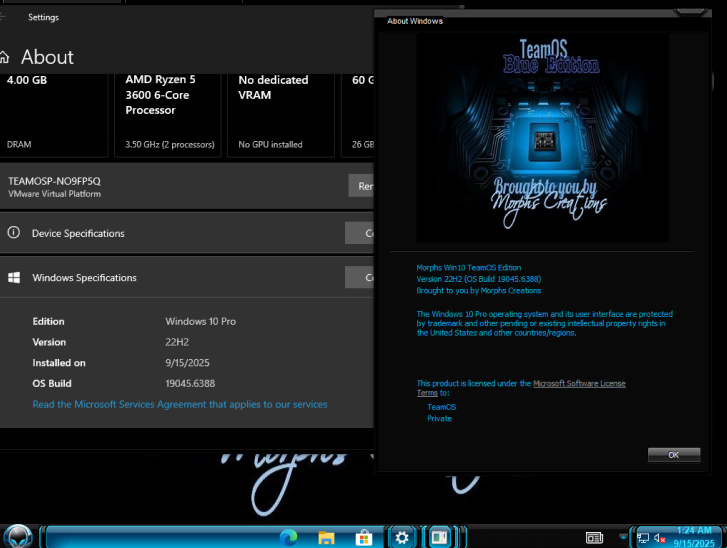Image resolution: width=727 pixels, height=548 pixels.
Task: Select the Settings gear taskbar icon
Action: (x=402, y=538)
